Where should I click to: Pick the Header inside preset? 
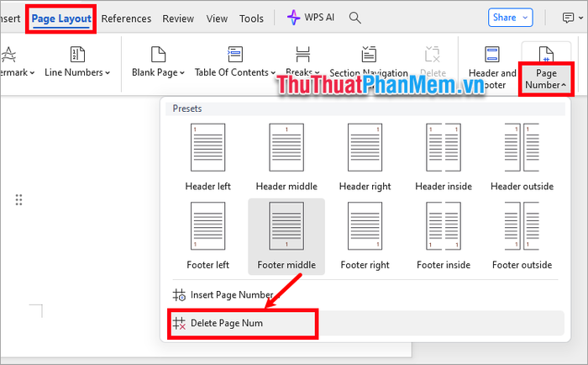coord(443,149)
